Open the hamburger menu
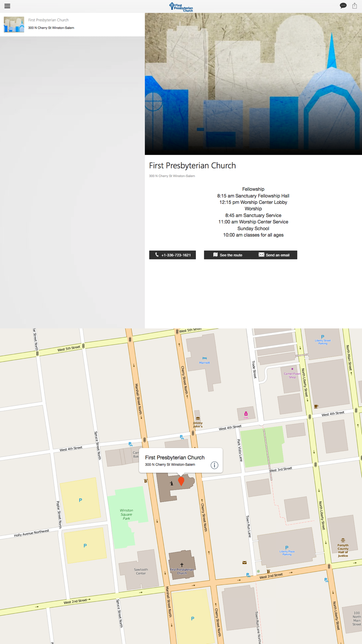The height and width of the screenshot is (644, 362). 7,6
